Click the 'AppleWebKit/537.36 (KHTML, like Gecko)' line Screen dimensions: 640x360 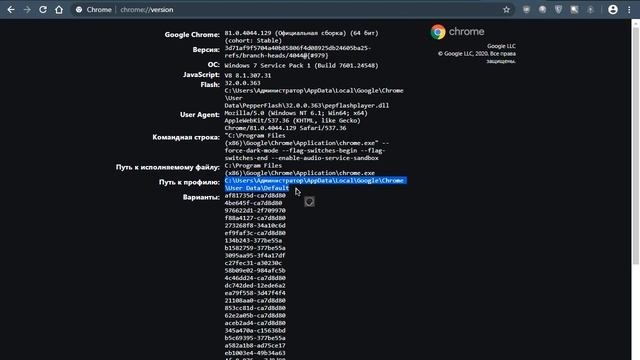pyautogui.click(x=292, y=120)
